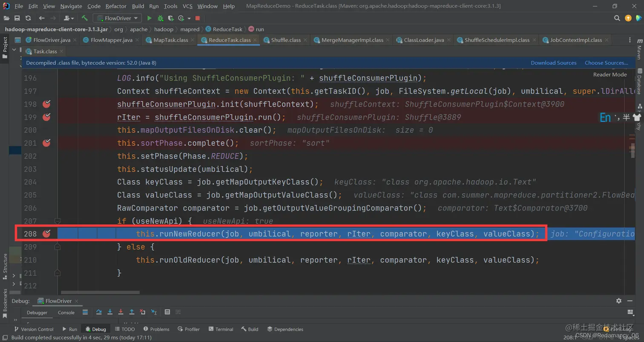The image size is (644, 342).
Task: Toggle the breakpoint on line 201
Action: coord(47,143)
